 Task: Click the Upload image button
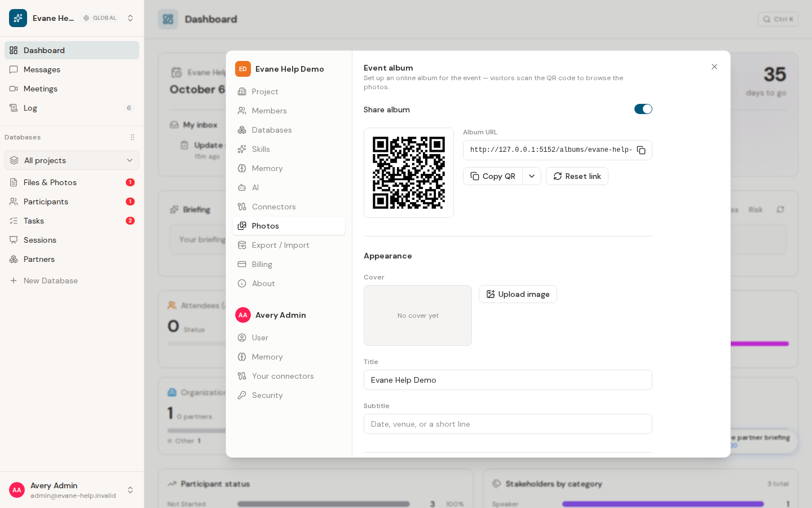[518, 294]
